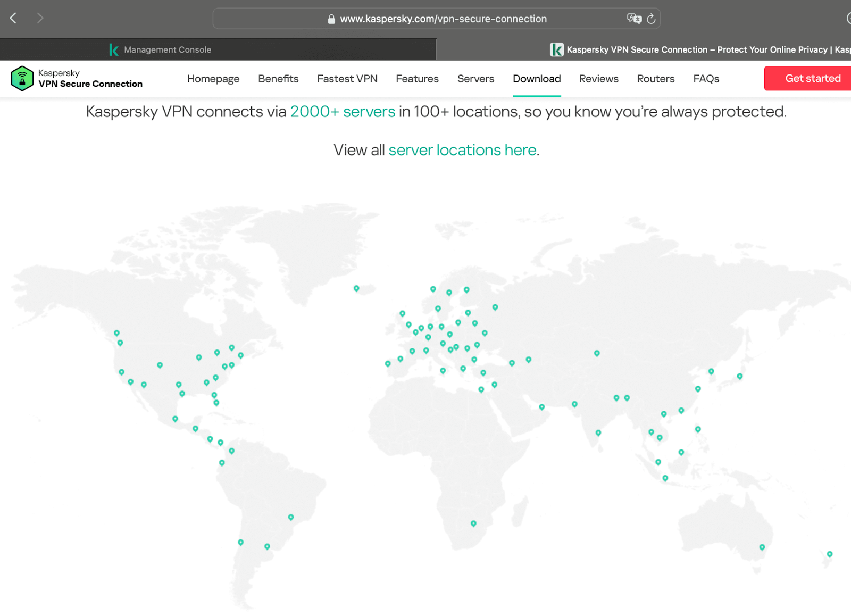Click the Brazil east coast server pin
851x616 pixels.
(291, 517)
